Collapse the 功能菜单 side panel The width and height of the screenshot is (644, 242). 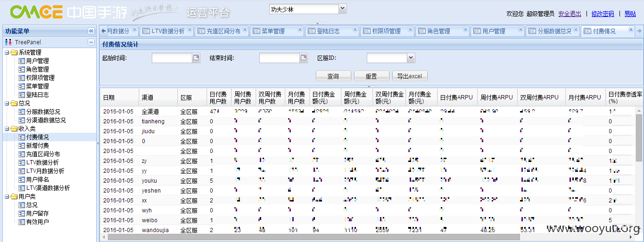click(91, 31)
